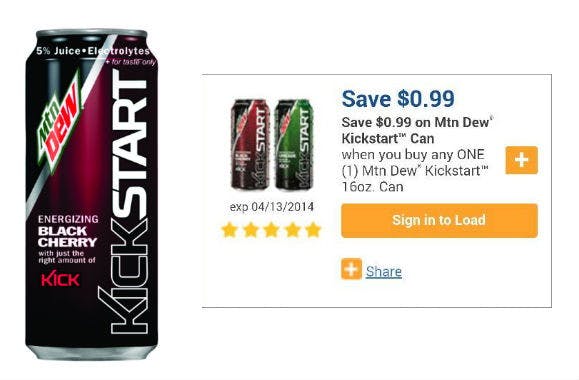Select the third rating star
The width and height of the screenshot is (579, 380).
point(271,230)
